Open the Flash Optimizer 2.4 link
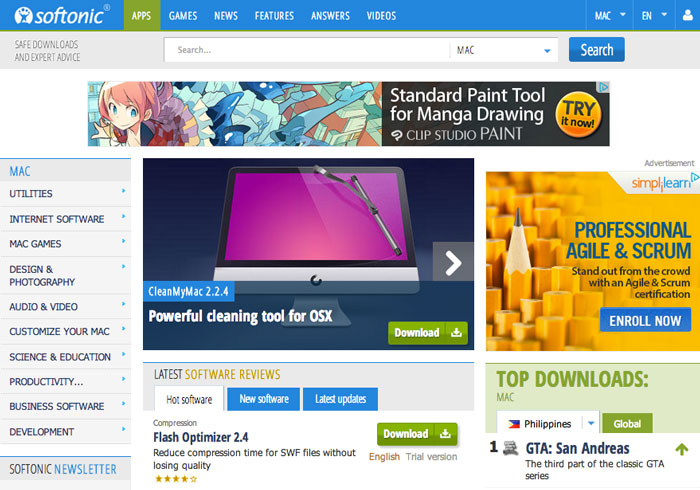 click(201, 437)
